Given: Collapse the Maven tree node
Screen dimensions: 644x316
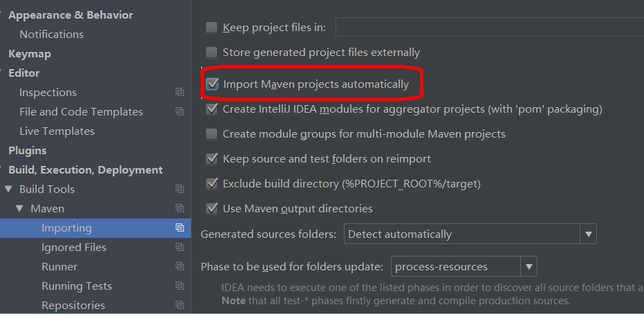Looking at the screenshot, I should point(19,209).
